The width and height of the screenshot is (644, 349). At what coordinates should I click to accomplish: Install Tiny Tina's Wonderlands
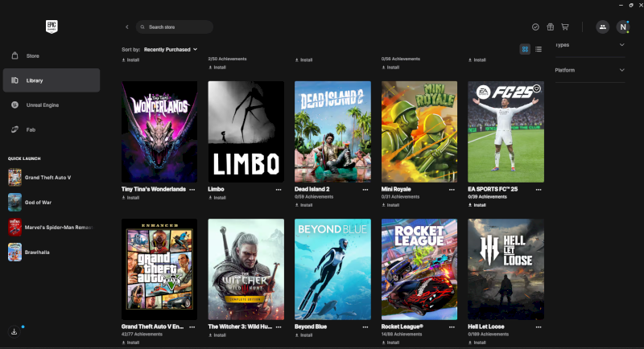pyautogui.click(x=130, y=198)
